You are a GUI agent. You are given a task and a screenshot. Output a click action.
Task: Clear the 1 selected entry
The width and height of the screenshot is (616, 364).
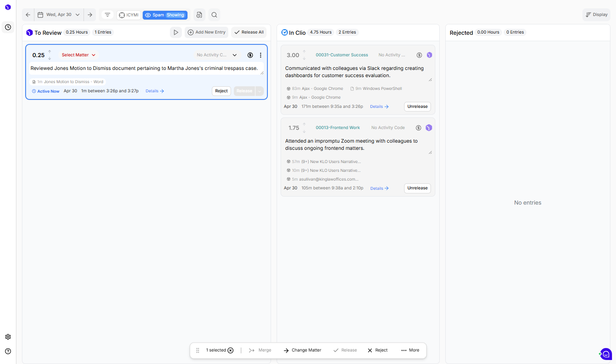[x=231, y=350]
